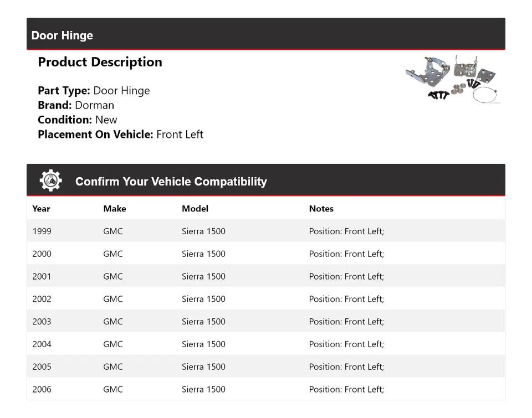Viewport: 532px width, 418px height.
Task: Click the Brand: Dorman text
Action: (76, 105)
